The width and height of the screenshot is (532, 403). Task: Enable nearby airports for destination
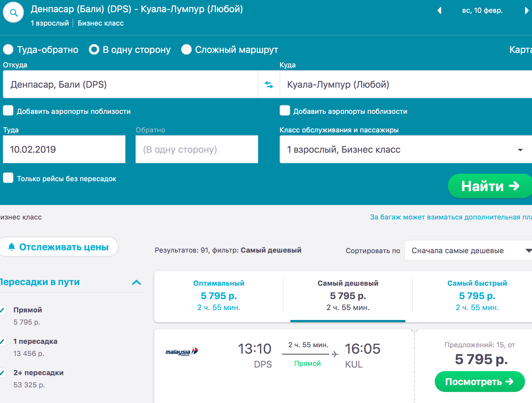285,111
